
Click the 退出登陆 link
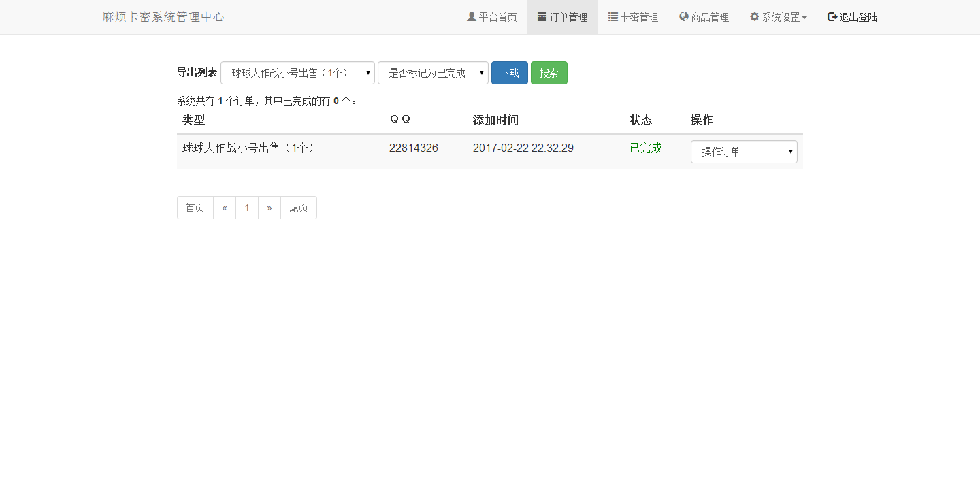852,17
